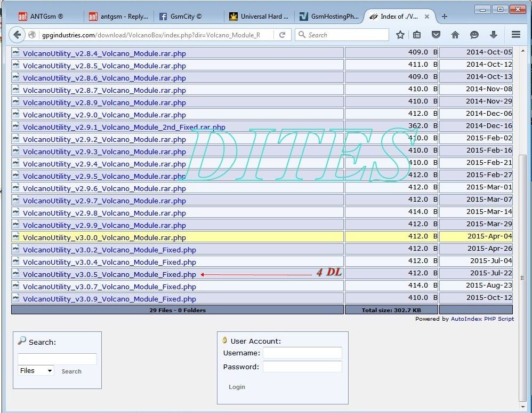Click the file icon beside VolcanoUtility_v2.8.5
532x413 pixels.
pyautogui.click(x=15, y=65)
